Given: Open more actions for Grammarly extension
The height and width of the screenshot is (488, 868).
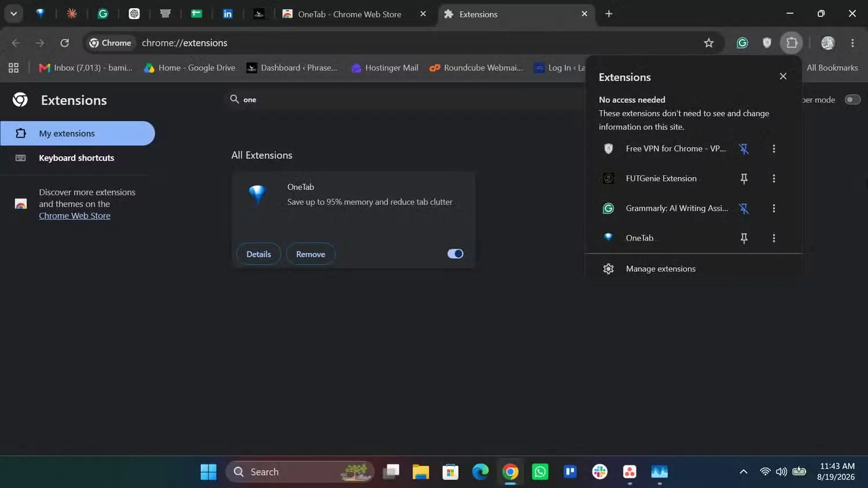Looking at the screenshot, I should (774, 208).
